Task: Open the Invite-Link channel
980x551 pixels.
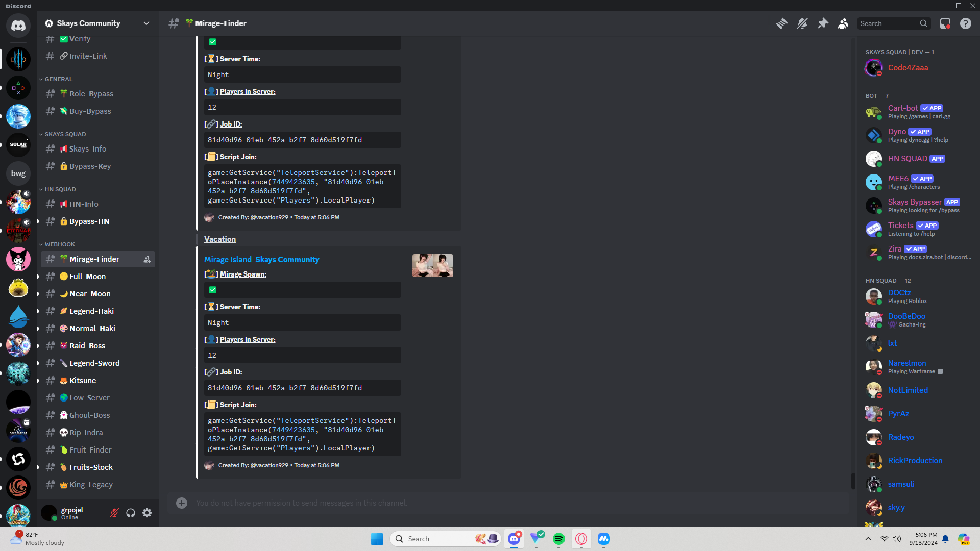Action: [98, 56]
